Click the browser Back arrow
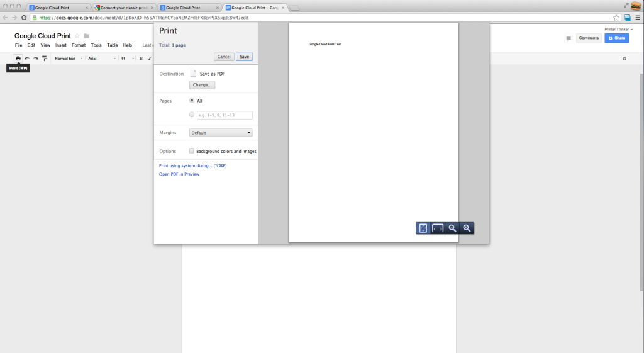This screenshot has width=644, height=353. (5, 18)
